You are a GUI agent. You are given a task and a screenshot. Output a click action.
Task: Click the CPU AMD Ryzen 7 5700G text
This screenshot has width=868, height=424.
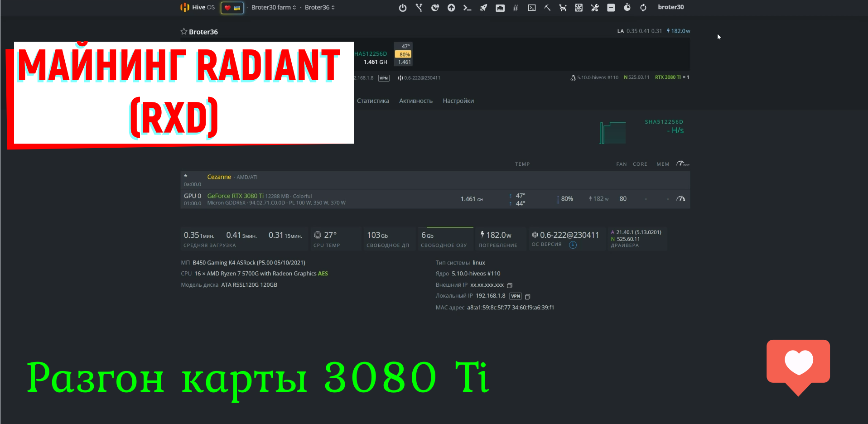point(261,274)
